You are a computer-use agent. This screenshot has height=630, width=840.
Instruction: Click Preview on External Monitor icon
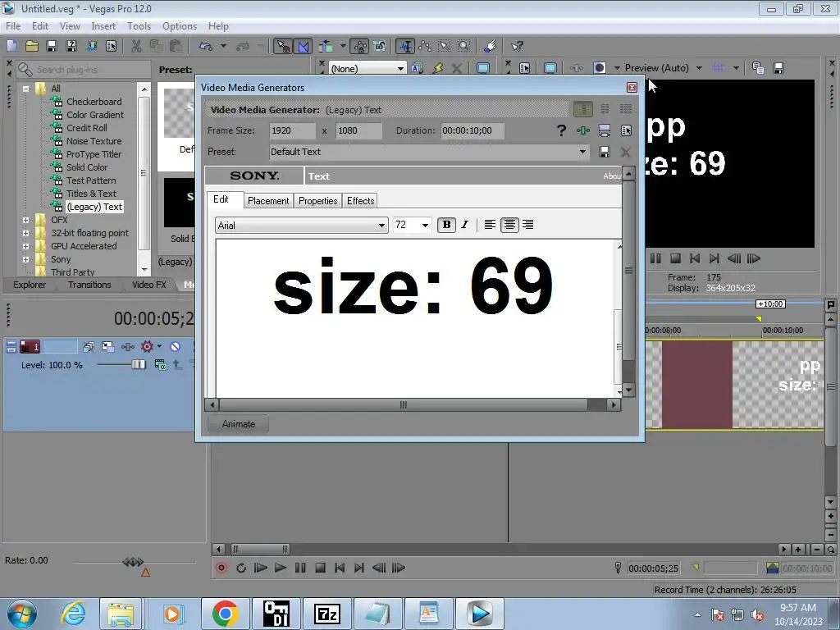550,68
